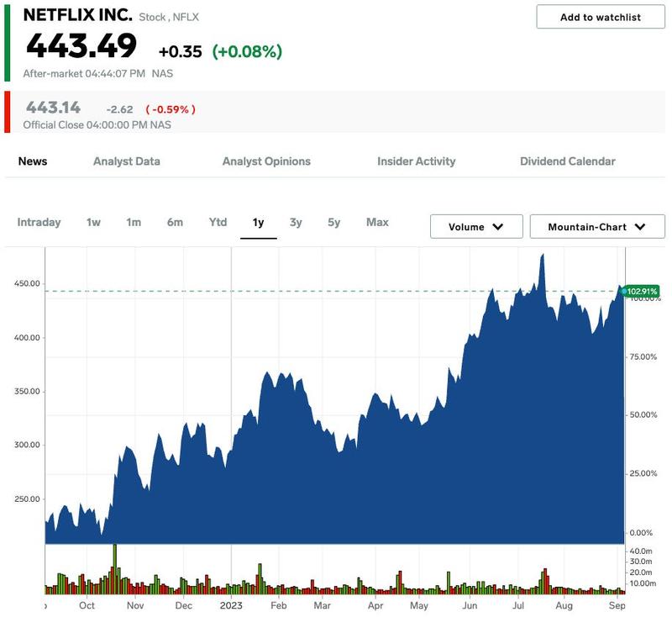The height and width of the screenshot is (617, 672).
Task: Click the Oct label on date axis
Action: [x=87, y=605]
